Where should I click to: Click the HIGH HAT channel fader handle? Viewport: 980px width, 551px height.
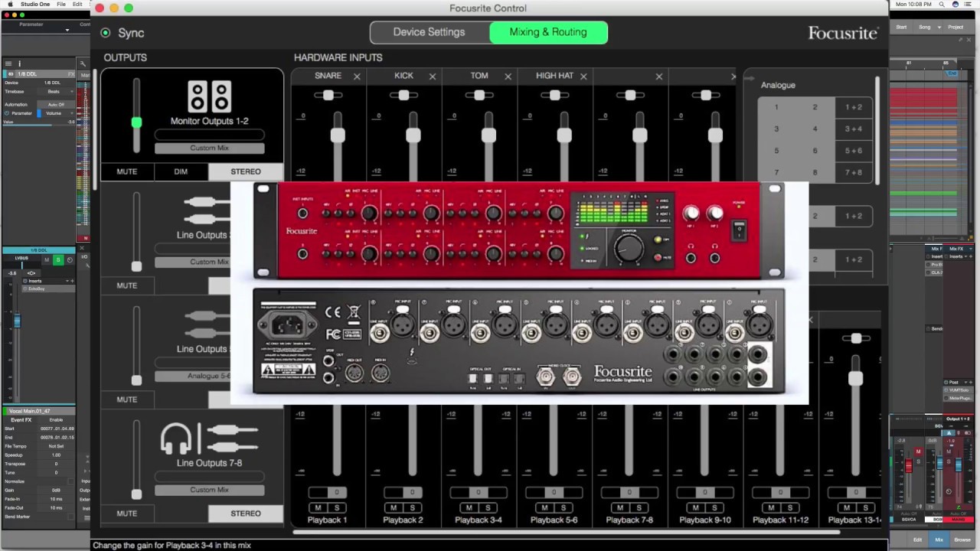click(x=564, y=135)
